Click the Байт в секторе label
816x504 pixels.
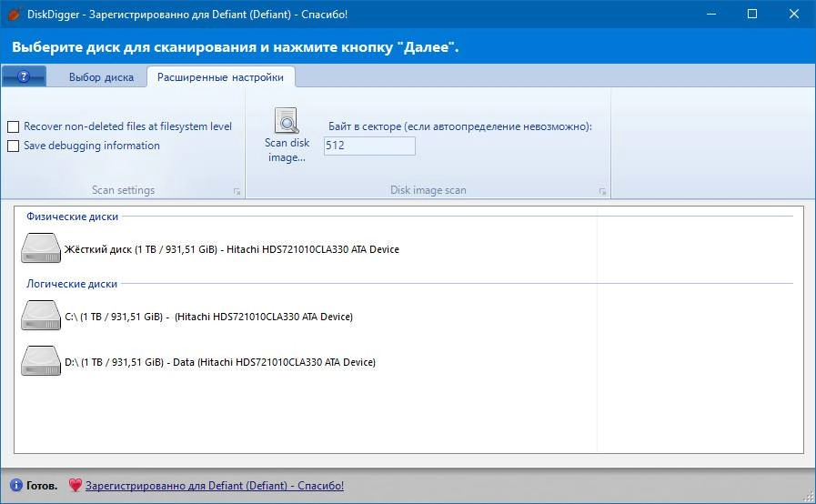(460, 126)
